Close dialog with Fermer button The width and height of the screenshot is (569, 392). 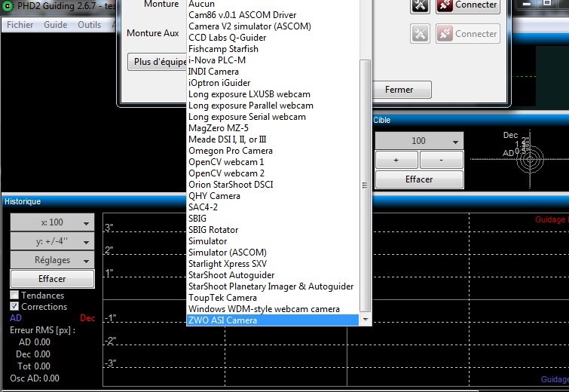[402, 90]
